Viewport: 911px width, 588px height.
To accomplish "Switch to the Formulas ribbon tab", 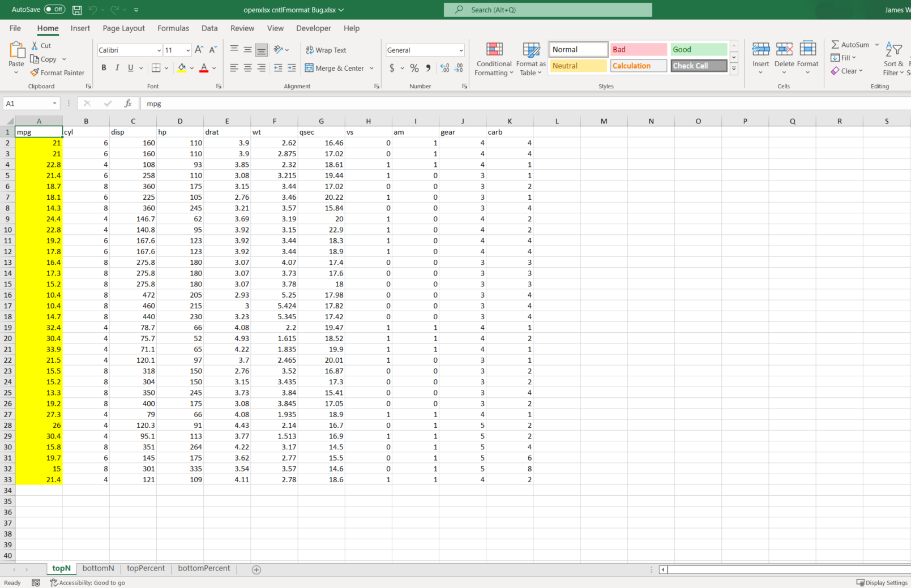I will [x=173, y=28].
